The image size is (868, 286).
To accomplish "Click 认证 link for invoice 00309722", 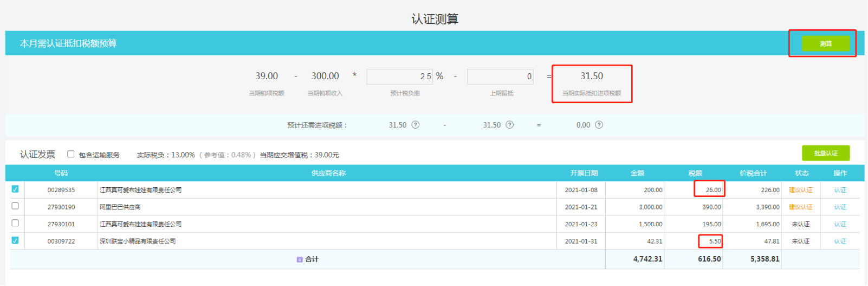I will pyautogui.click(x=840, y=241).
